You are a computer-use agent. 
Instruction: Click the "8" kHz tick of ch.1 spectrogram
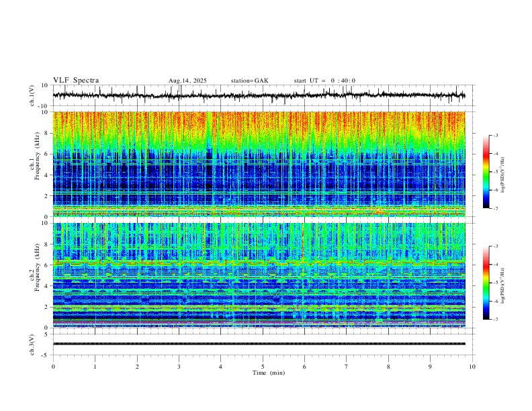46,133
